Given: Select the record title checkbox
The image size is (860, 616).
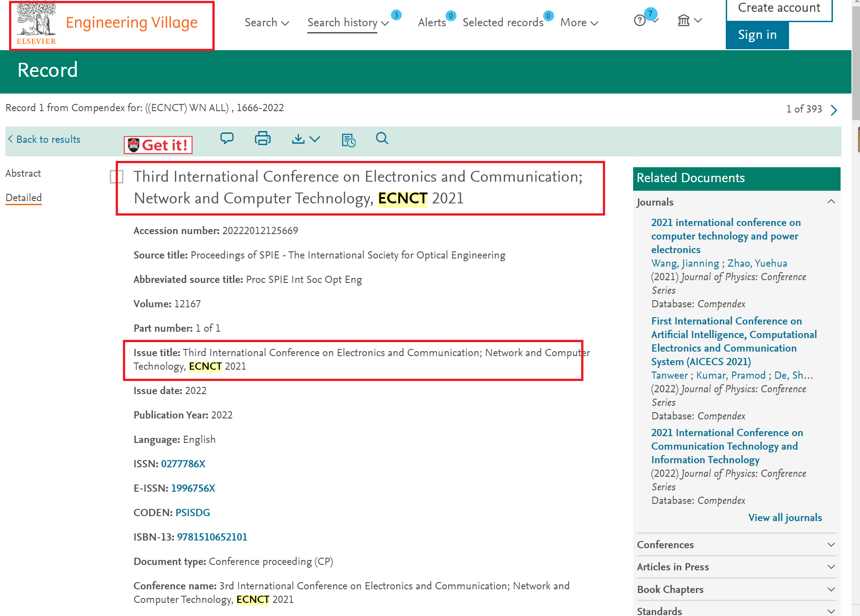Looking at the screenshot, I should 117,177.
